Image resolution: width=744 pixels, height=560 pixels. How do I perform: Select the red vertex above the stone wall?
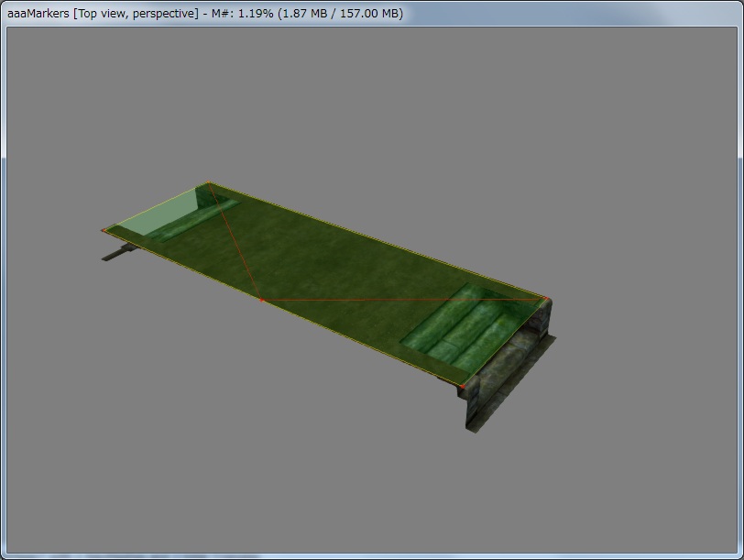tap(546, 299)
